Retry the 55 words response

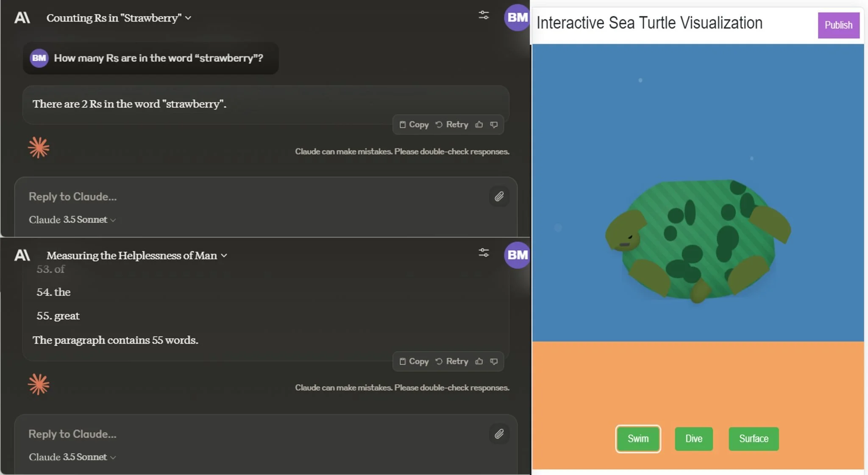coord(452,361)
